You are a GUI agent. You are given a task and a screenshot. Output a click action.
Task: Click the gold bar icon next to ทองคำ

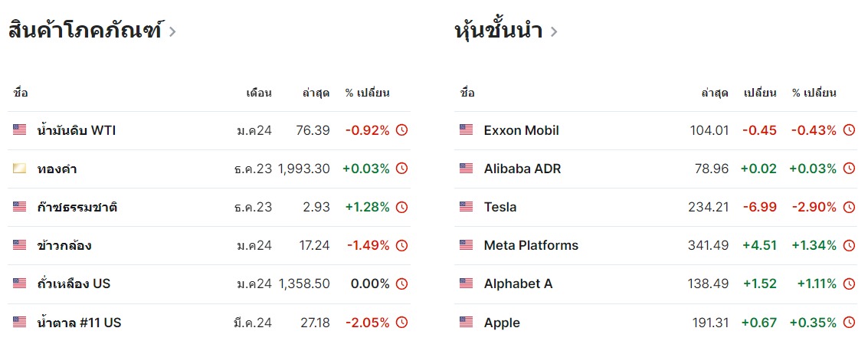19,169
